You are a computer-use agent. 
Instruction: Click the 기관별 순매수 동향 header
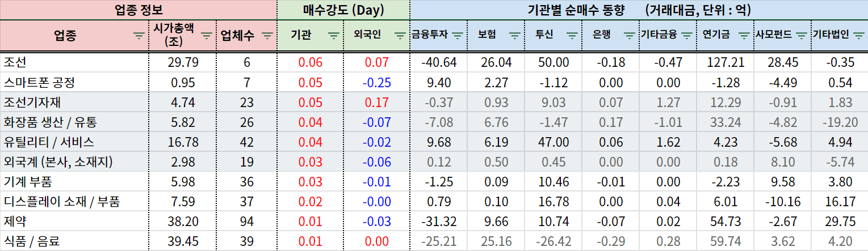(639, 10)
